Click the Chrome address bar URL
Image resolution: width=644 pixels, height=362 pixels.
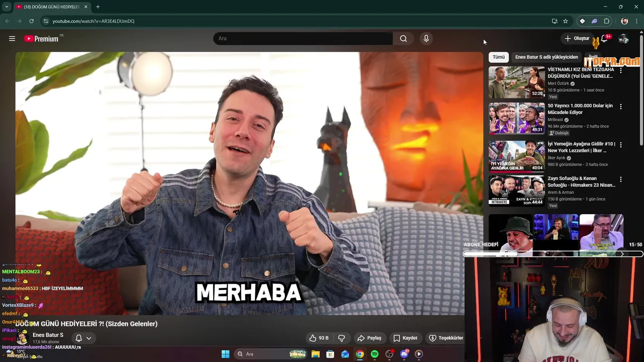pos(94,21)
